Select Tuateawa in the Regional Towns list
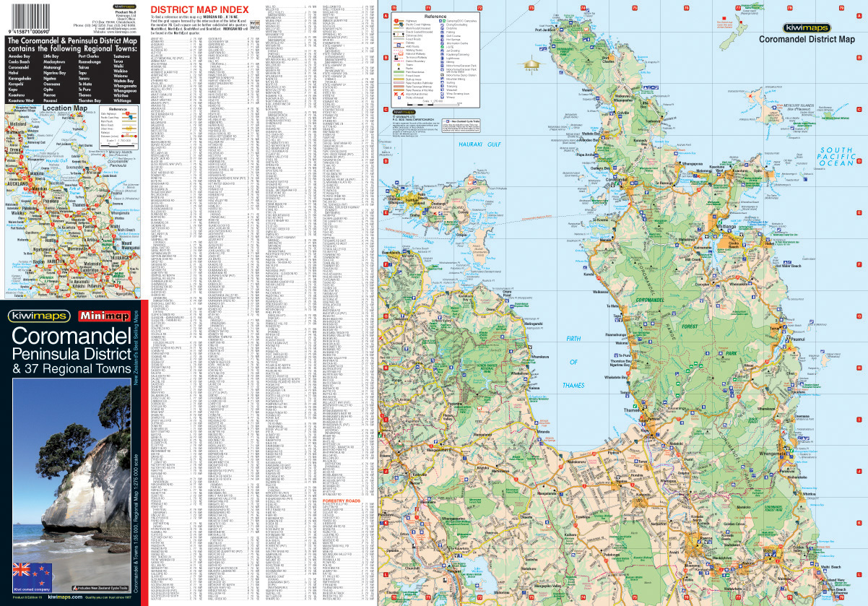Screen dimensions: 868x606 [x=122, y=56]
